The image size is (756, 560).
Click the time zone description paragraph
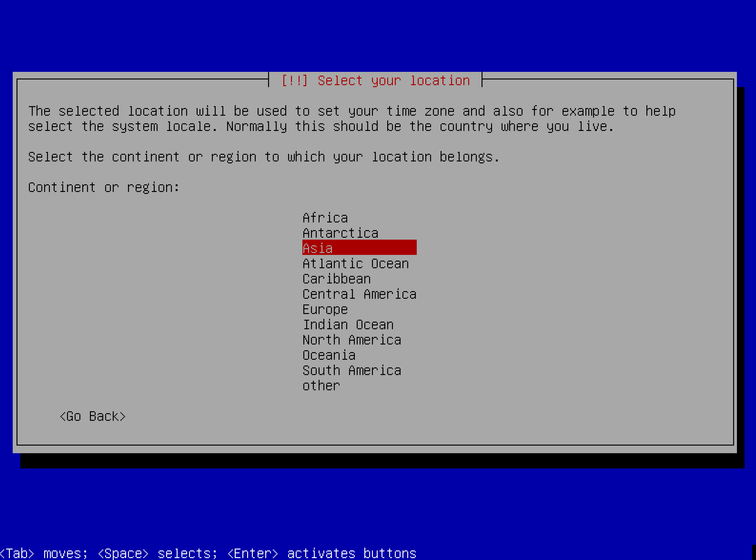coord(352,111)
